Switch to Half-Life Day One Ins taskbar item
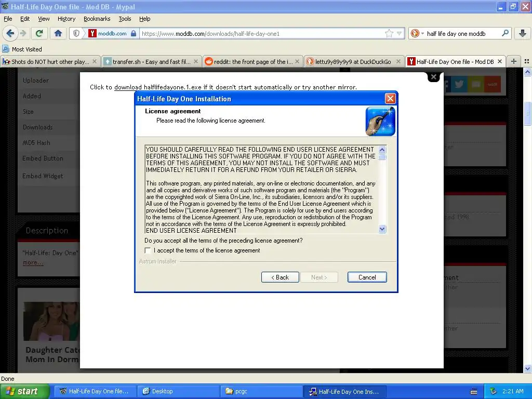Viewport: 532px width, 399px height. [344, 391]
